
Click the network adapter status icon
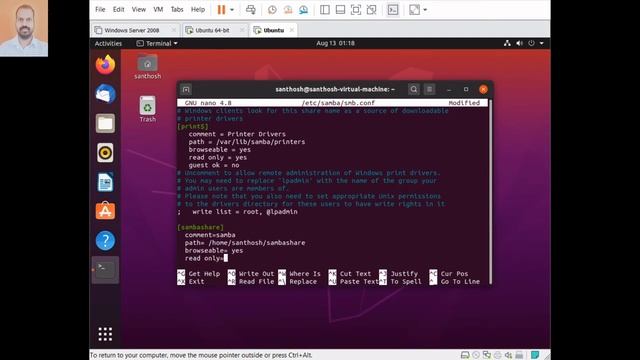coord(487,355)
